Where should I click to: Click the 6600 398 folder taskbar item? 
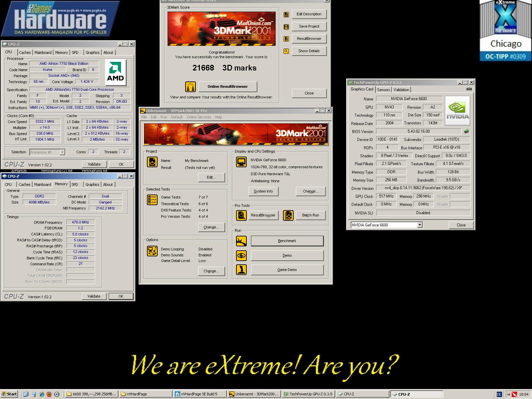92,394
